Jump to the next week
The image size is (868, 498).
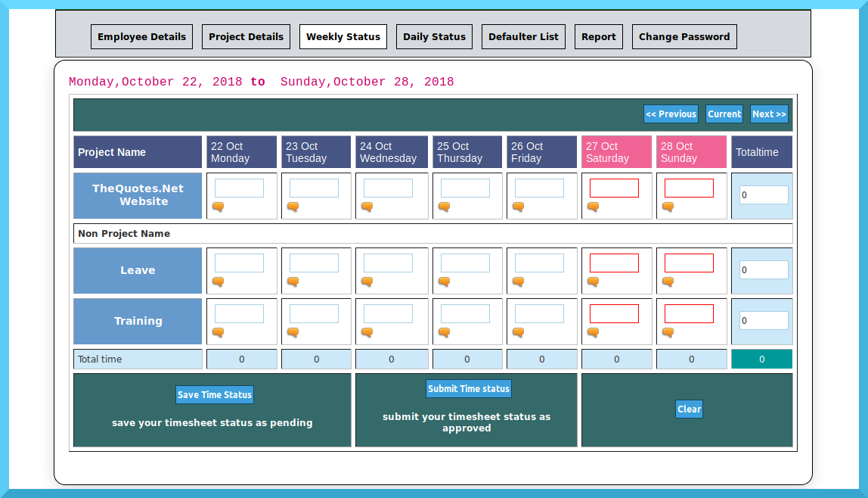pyautogui.click(x=769, y=114)
